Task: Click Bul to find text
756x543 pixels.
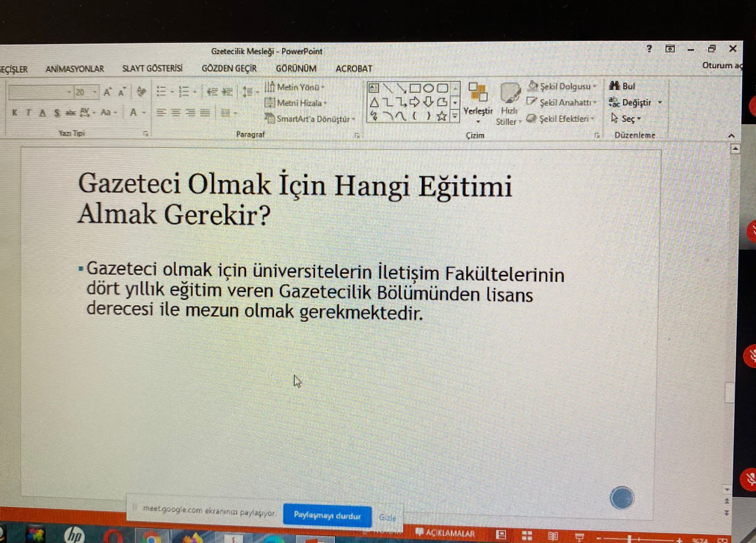Action: click(622, 86)
